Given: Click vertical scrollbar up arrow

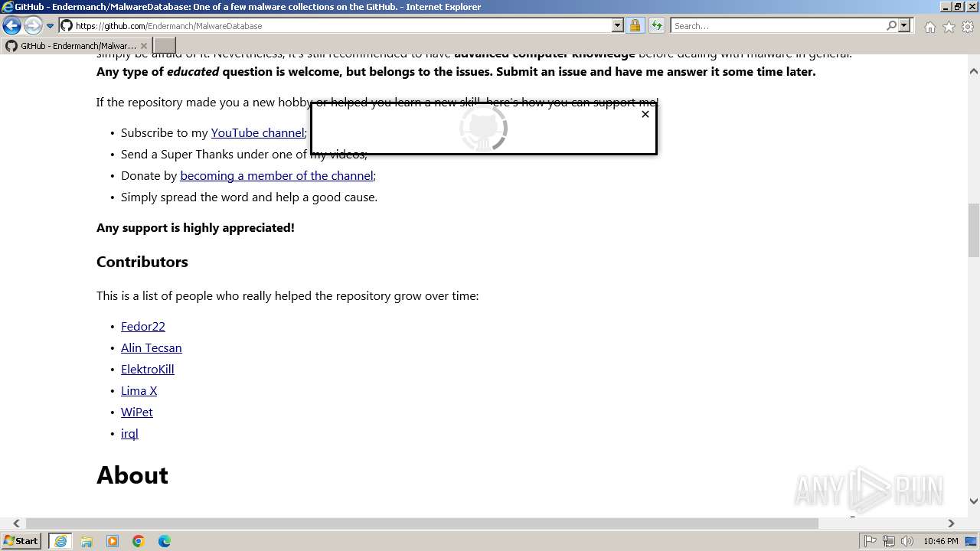Looking at the screenshot, I should (x=974, y=71).
